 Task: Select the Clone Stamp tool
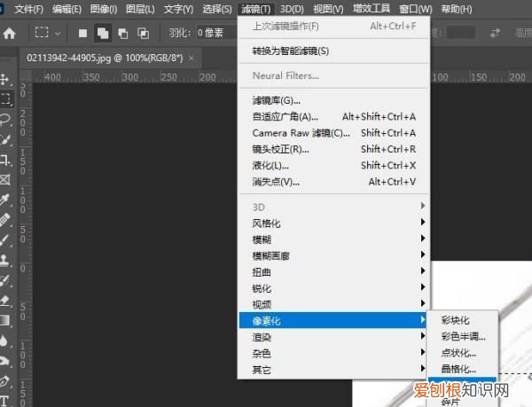point(5,260)
